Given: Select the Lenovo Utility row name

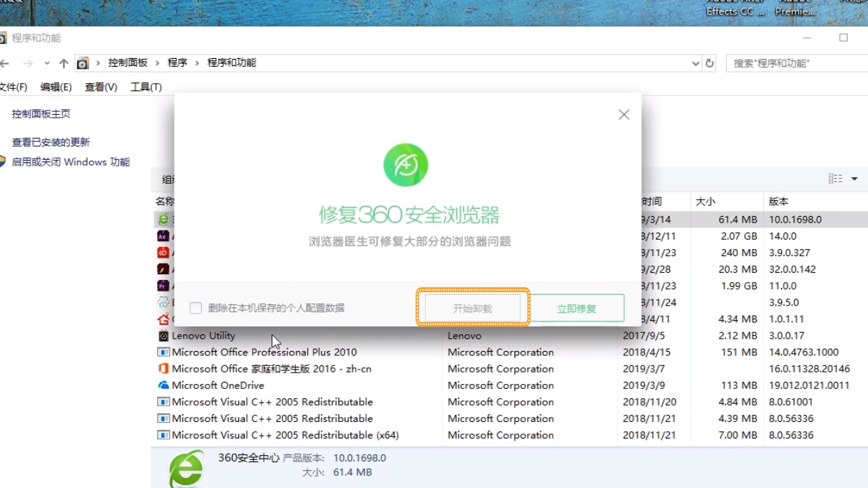Looking at the screenshot, I should point(203,336).
